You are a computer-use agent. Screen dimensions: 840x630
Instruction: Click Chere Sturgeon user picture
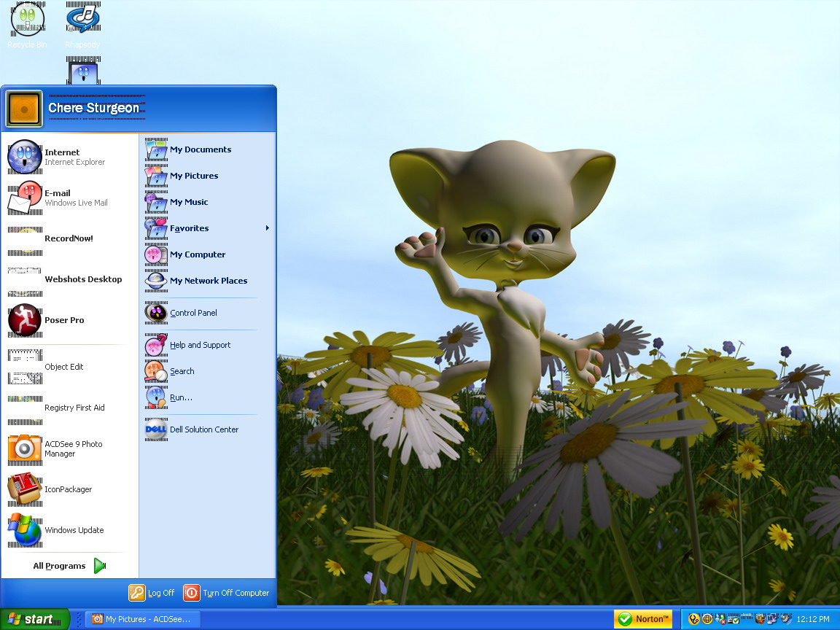(24, 109)
